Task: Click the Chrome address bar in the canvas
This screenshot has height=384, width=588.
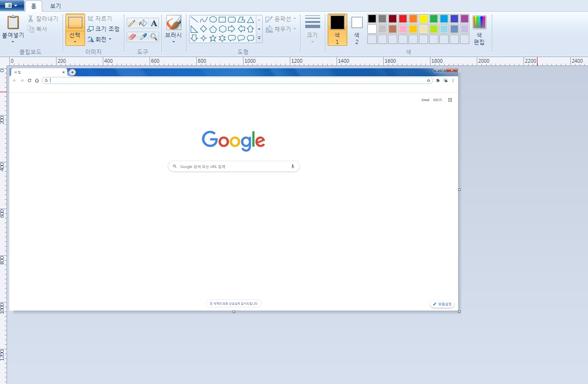Action: pyautogui.click(x=237, y=80)
